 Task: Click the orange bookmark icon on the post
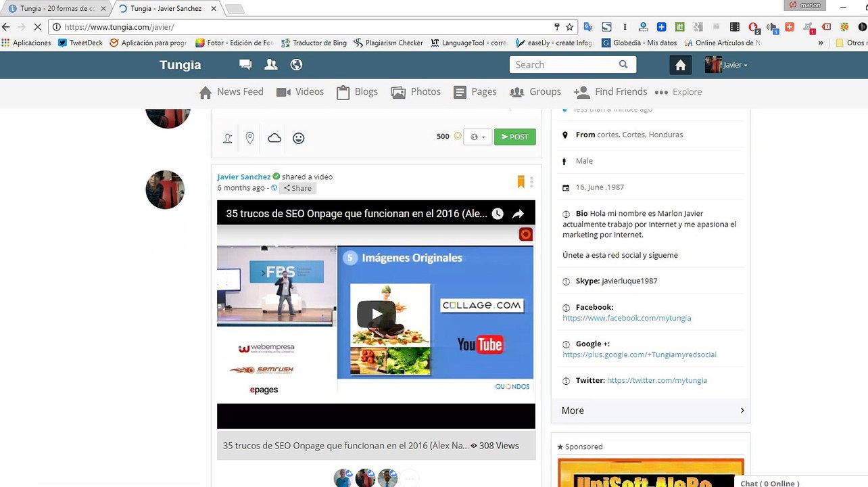tap(521, 181)
